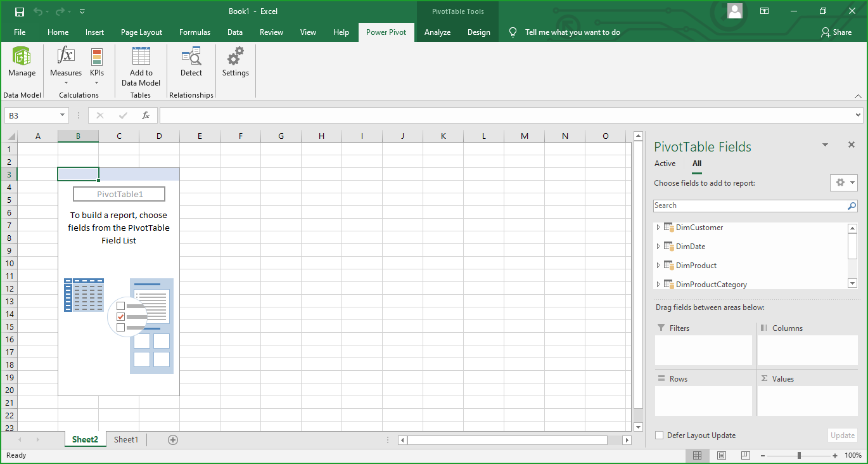Open the Page Layout tab
The height and width of the screenshot is (464, 868).
point(142,32)
